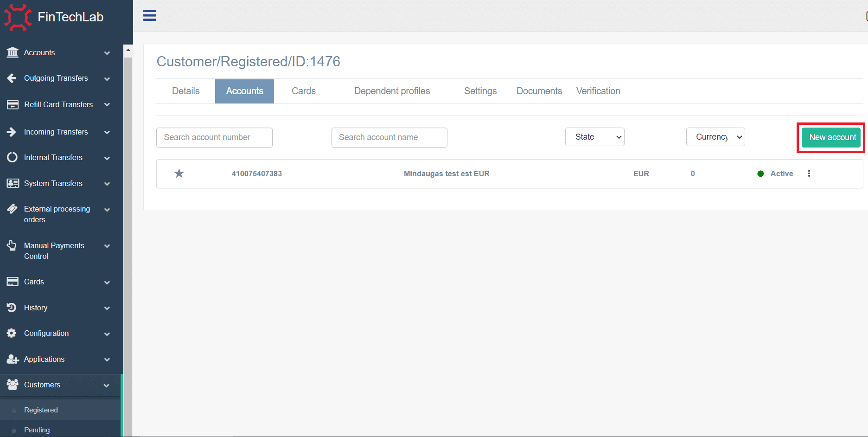This screenshot has height=437, width=868.
Task: Expand the Applications chevron
Action: click(x=107, y=360)
